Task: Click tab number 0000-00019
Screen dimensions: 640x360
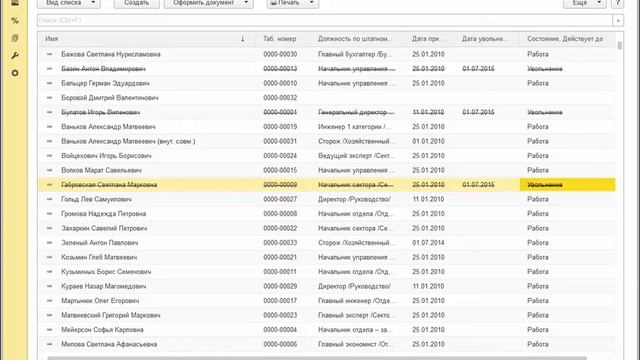Action: click(280, 127)
